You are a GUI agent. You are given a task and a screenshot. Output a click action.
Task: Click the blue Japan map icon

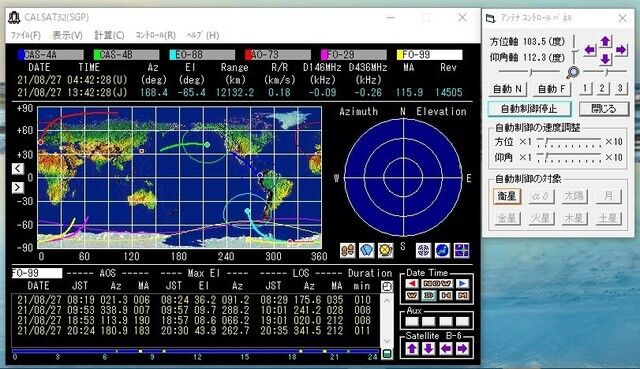442,250
